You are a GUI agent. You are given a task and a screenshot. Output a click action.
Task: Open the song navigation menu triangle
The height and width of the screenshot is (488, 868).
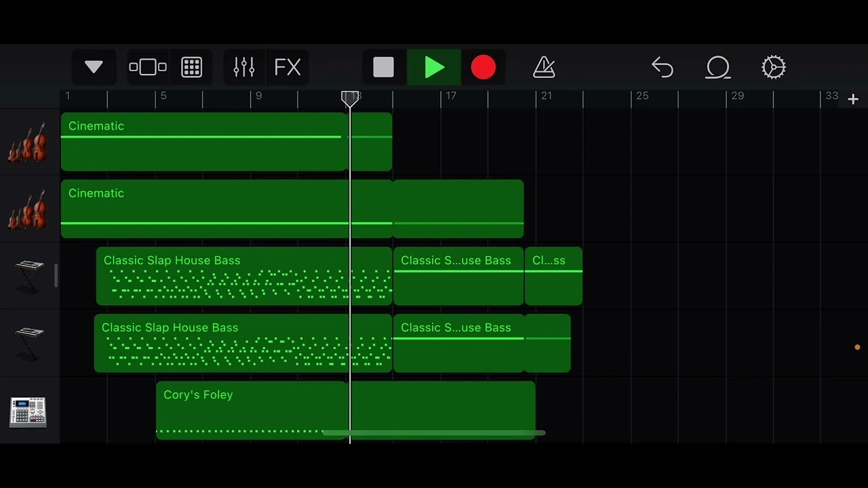[x=93, y=67]
